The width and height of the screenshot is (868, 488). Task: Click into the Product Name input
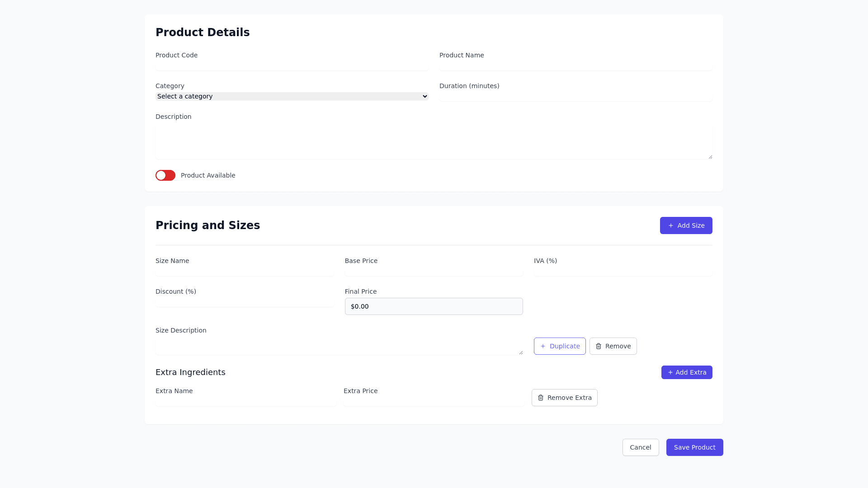pyautogui.click(x=576, y=66)
